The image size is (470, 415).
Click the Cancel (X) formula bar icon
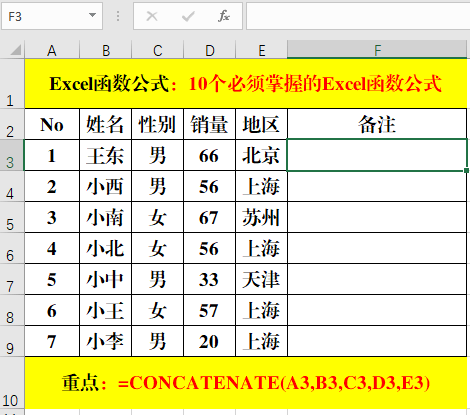pos(152,16)
